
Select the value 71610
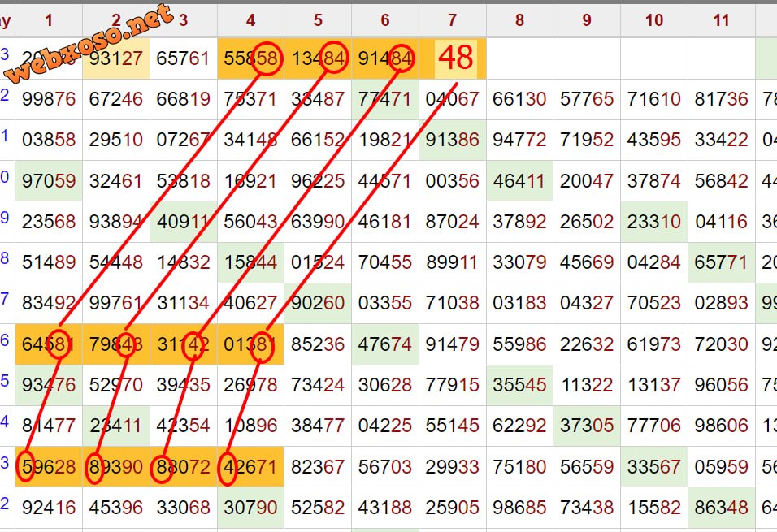(x=654, y=99)
